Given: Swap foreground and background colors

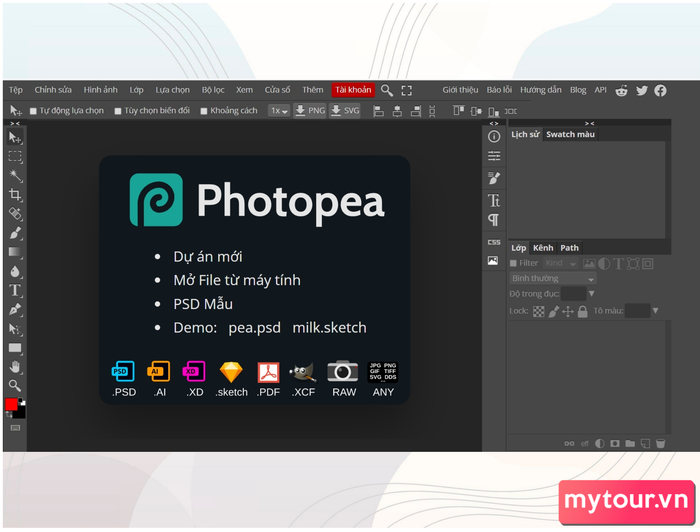Looking at the screenshot, I should (x=8, y=415).
